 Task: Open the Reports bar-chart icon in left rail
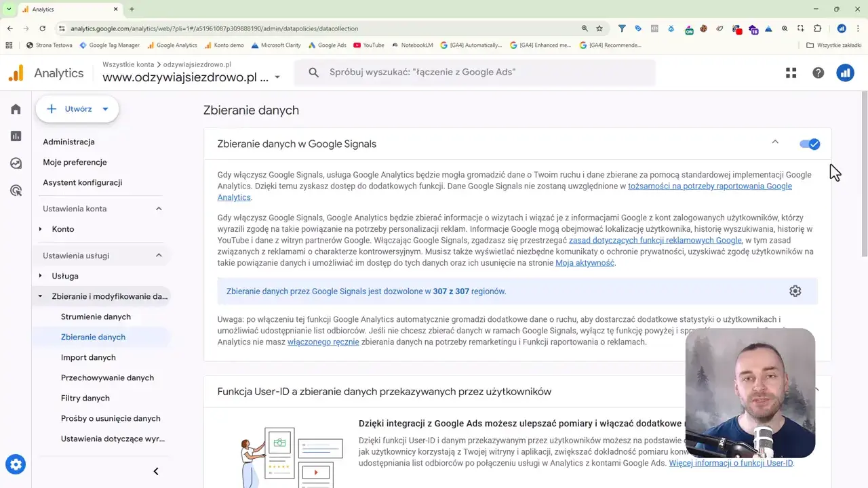16,136
